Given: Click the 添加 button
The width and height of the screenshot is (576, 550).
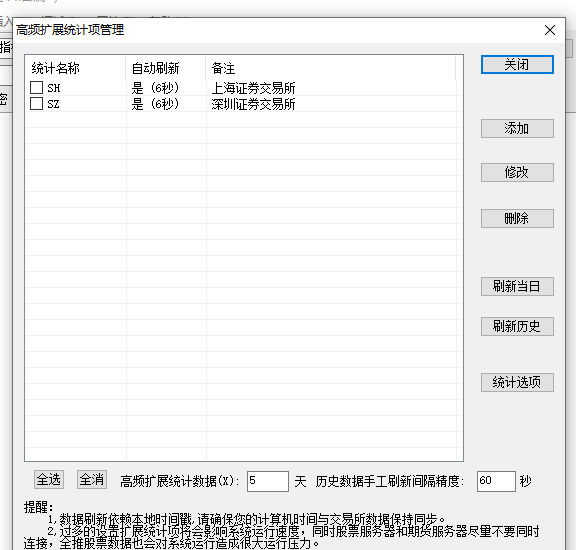Looking at the screenshot, I should pyautogui.click(x=517, y=128).
